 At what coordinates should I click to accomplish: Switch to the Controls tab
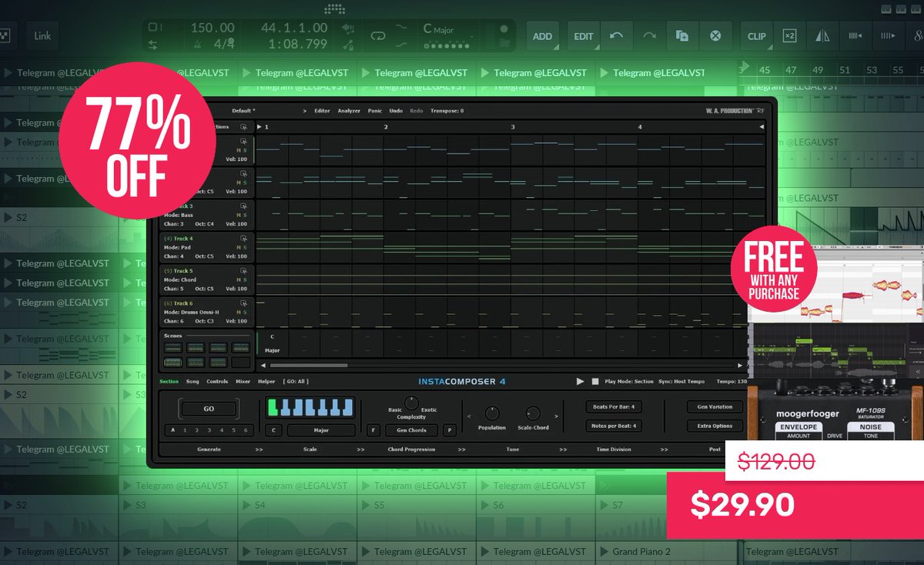[x=217, y=381]
